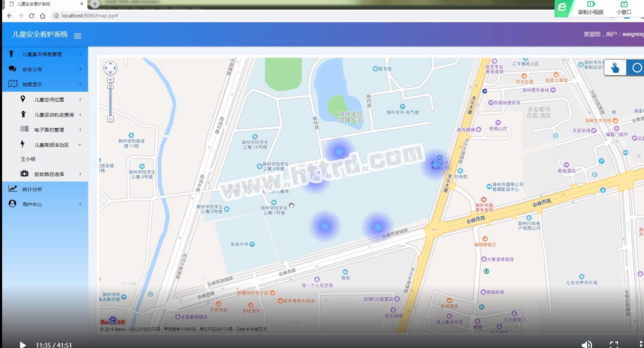The width and height of the screenshot is (644, 348).
Task: Click the heatmap hotspot near 会峰西路辅路
Action: tap(378, 227)
